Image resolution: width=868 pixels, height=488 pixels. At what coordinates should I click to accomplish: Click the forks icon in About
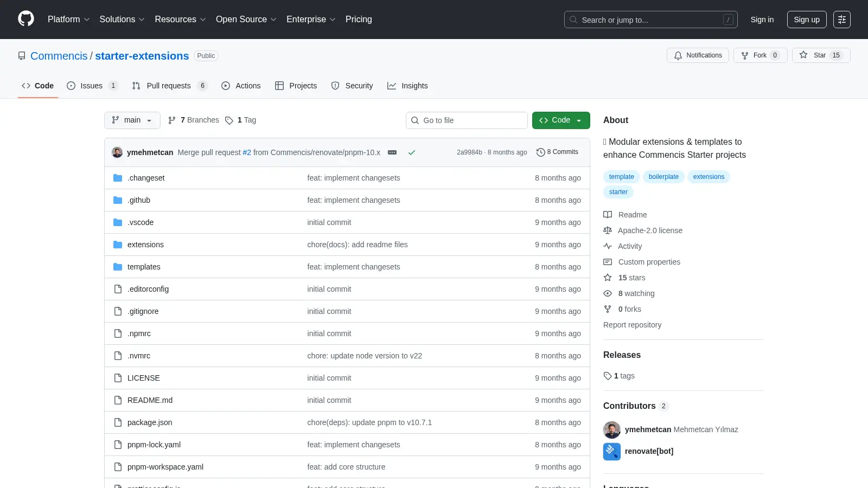tap(608, 309)
